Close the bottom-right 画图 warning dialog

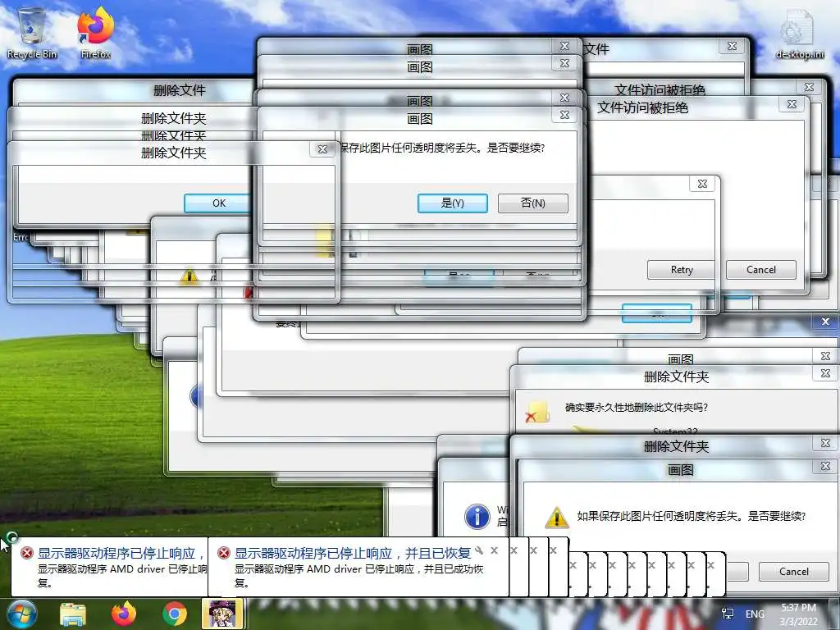pos(825,466)
